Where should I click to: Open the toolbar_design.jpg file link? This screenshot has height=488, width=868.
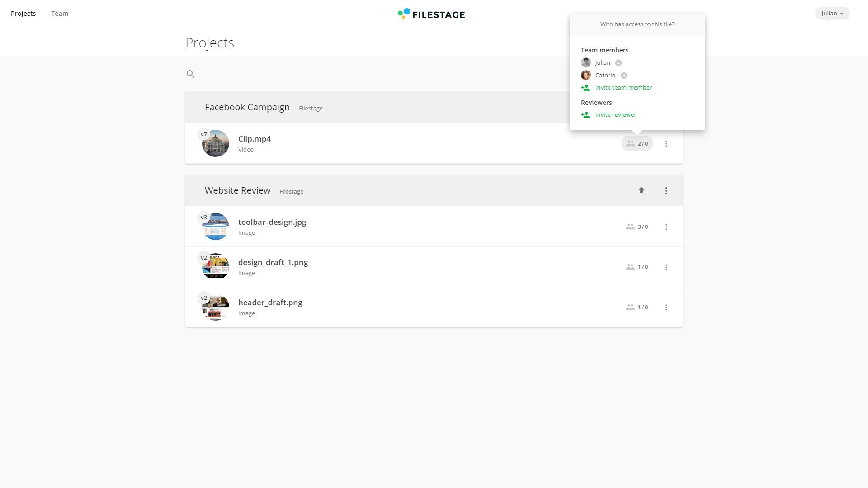[272, 222]
